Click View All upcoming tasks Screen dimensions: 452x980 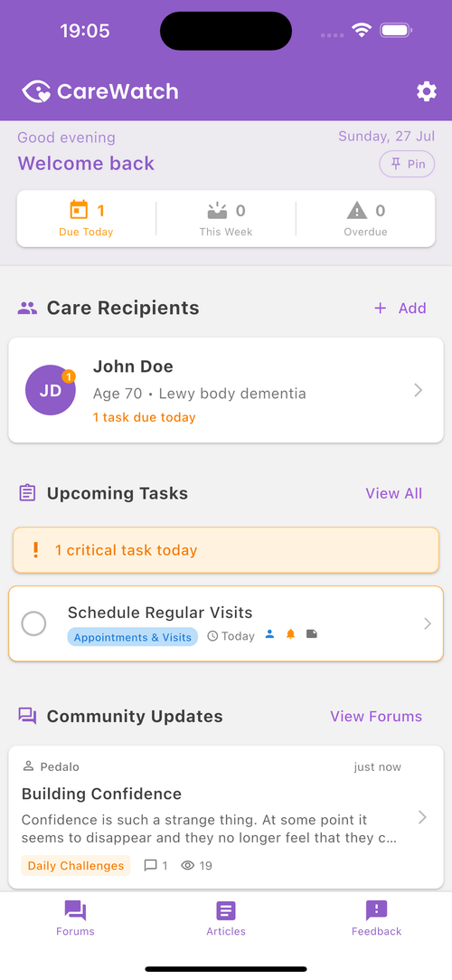pos(394,493)
